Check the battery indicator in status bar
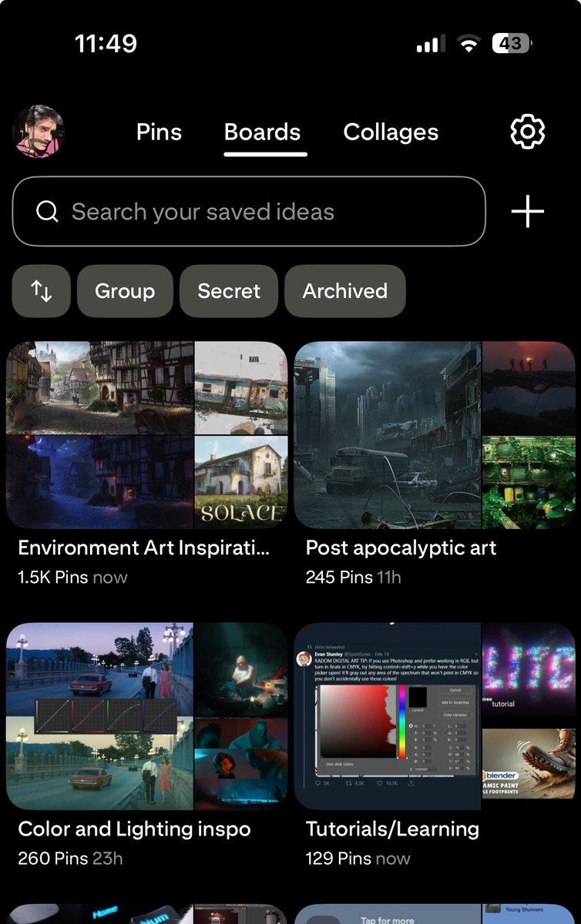The width and height of the screenshot is (581, 924). pos(512,44)
